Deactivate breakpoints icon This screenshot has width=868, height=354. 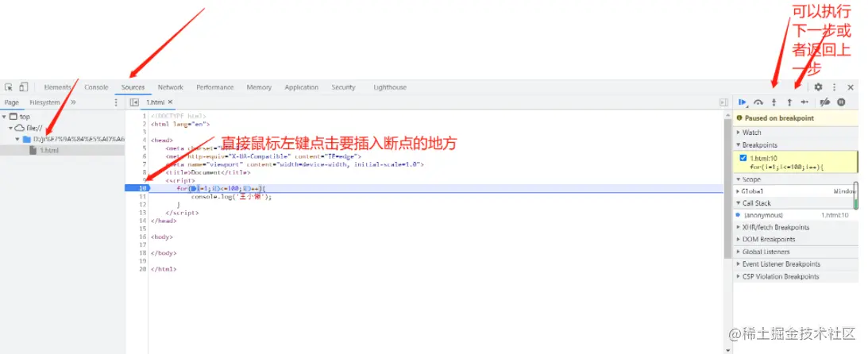tap(825, 102)
